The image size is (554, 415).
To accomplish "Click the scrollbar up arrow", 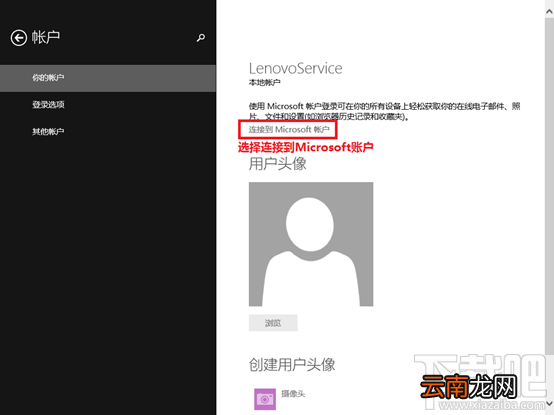I will pos(549,12).
